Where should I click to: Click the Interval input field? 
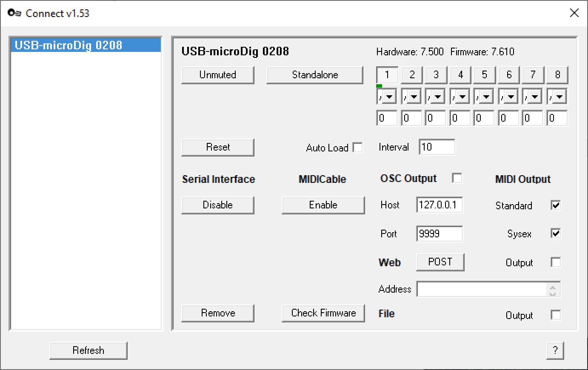click(437, 147)
